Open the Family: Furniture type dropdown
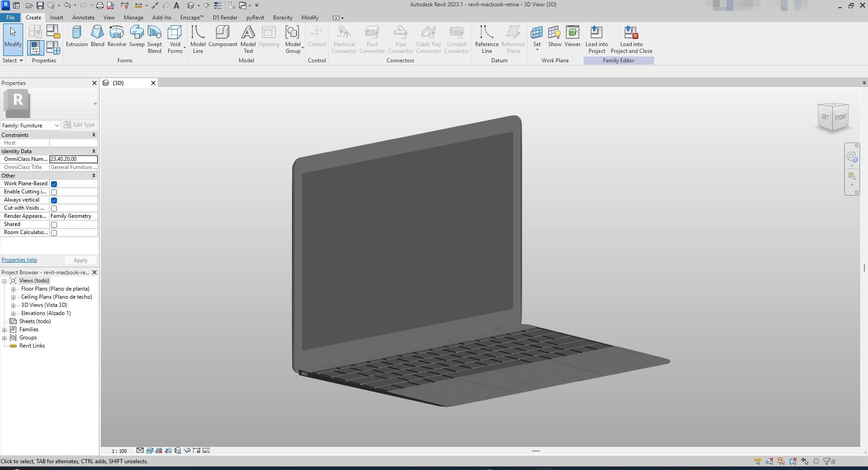 pos(31,125)
